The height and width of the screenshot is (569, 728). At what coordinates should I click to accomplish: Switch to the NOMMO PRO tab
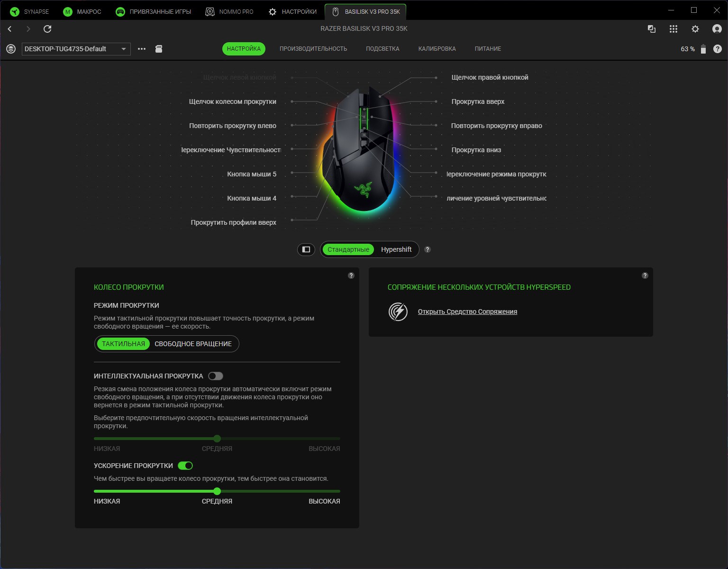point(229,11)
